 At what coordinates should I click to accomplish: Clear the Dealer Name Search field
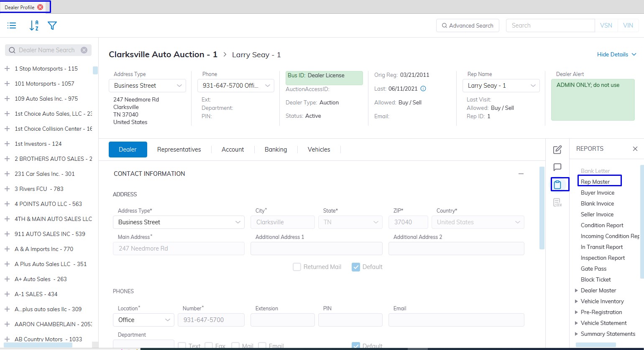[84, 50]
